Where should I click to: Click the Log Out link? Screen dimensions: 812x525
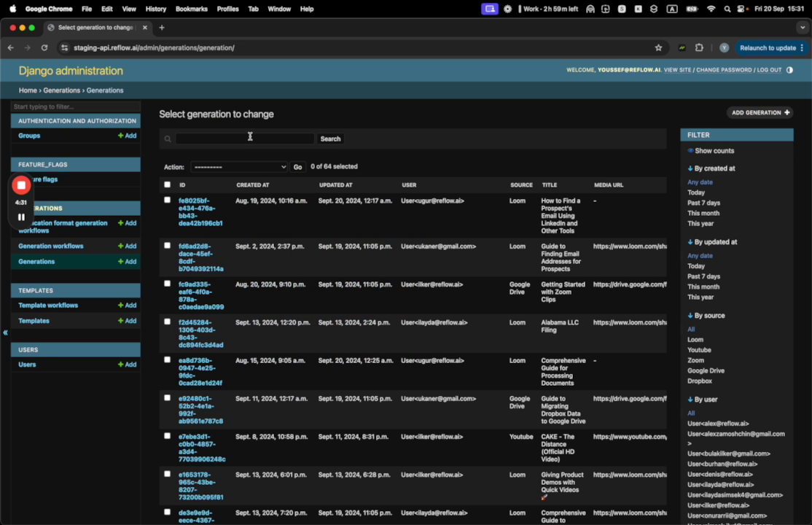pyautogui.click(x=769, y=70)
